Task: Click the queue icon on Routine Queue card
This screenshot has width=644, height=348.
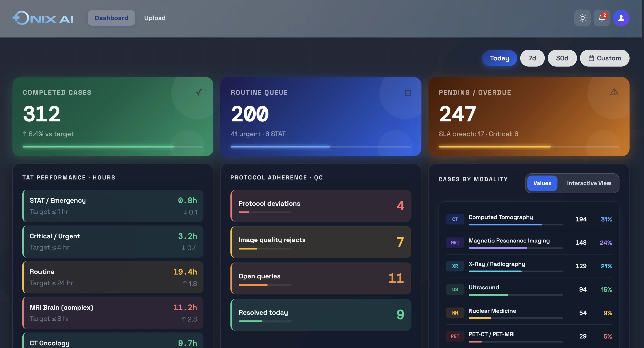Action: tap(408, 93)
